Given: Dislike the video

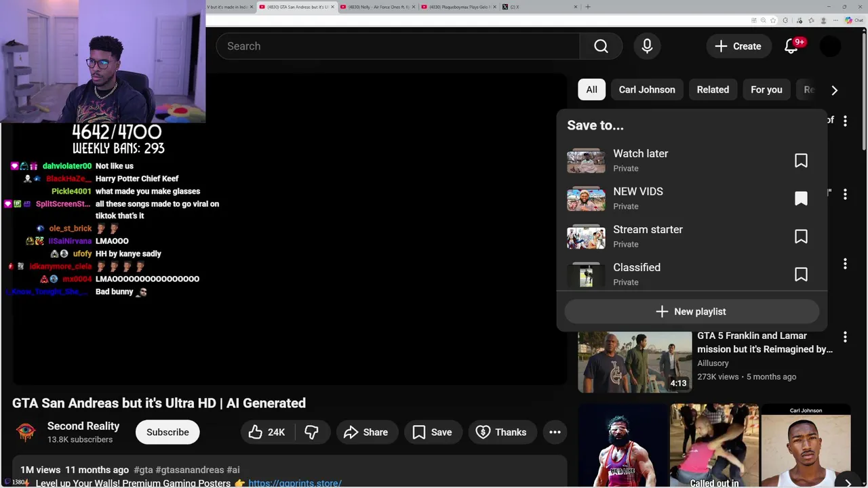Looking at the screenshot, I should [x=311, y=432].
